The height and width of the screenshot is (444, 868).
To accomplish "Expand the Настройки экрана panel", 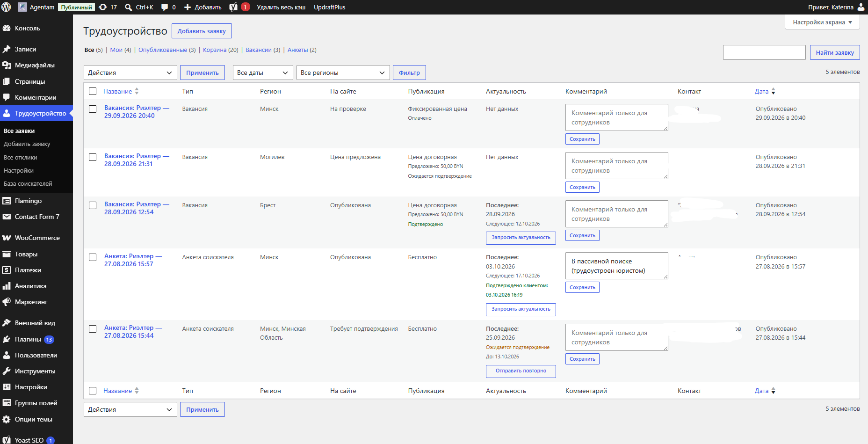I will 822,22.
